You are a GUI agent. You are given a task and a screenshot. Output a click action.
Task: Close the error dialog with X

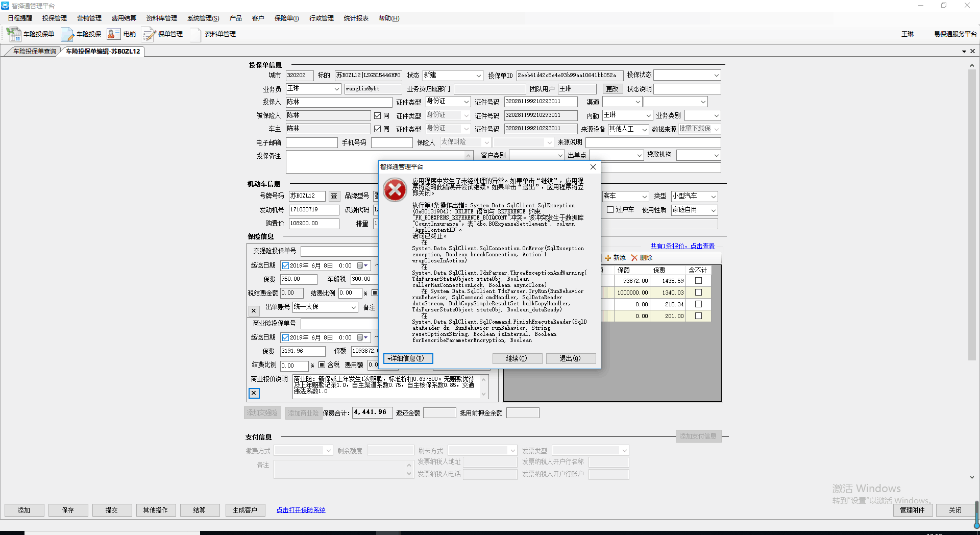pyautogui.click(x=593, y=167)
